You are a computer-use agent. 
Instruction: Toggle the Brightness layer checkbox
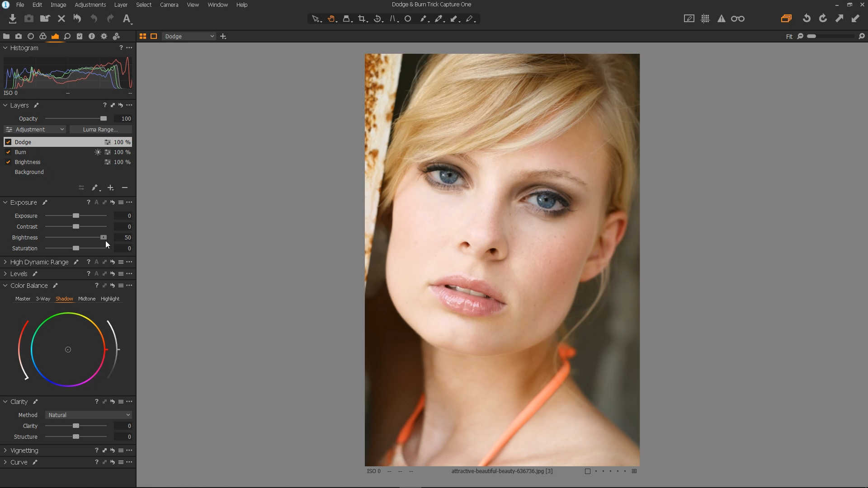(x=8, y=162)
